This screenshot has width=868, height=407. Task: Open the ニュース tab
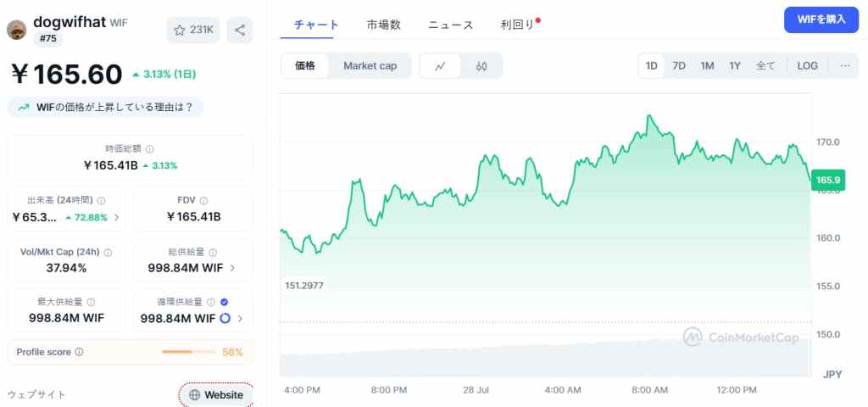click(451, 25)
